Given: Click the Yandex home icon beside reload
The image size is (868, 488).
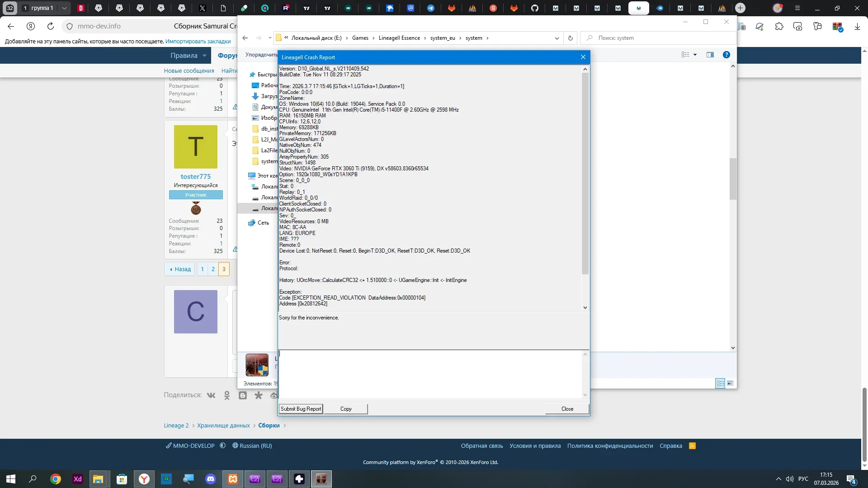Looking at the screenshot, I should tap(31, 26).
